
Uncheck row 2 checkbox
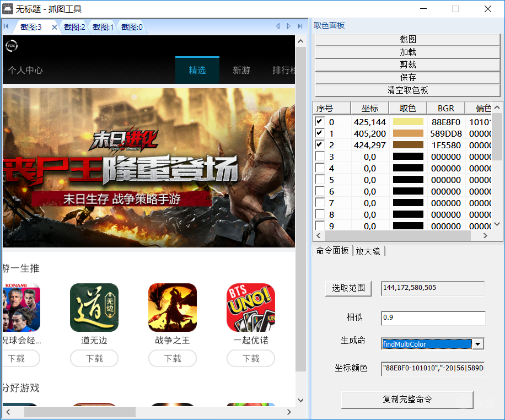[x=320, y=144]
